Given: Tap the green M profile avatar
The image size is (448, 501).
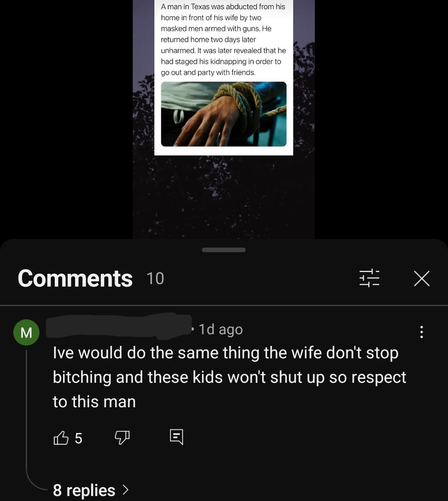Looking at the screenshot, I should [x=26, y=333].
